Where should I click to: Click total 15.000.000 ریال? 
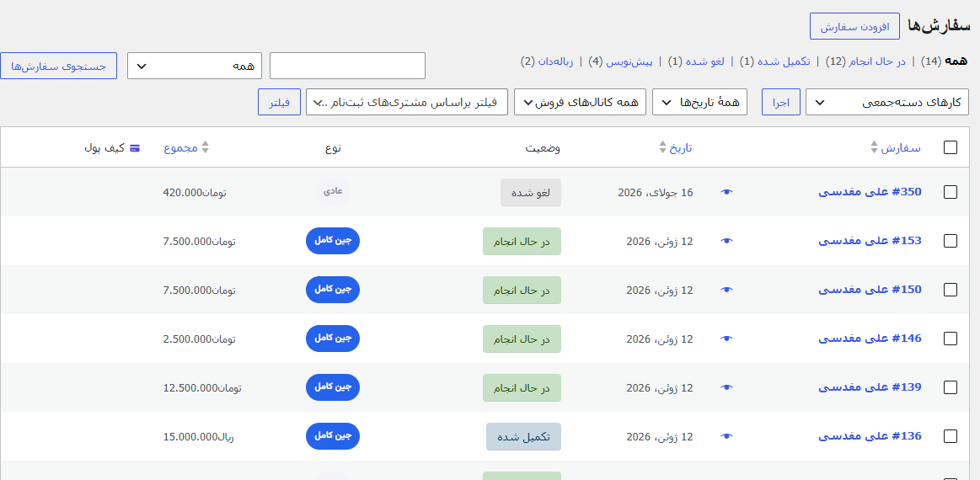pyautogui.click(x=198, y=436)
